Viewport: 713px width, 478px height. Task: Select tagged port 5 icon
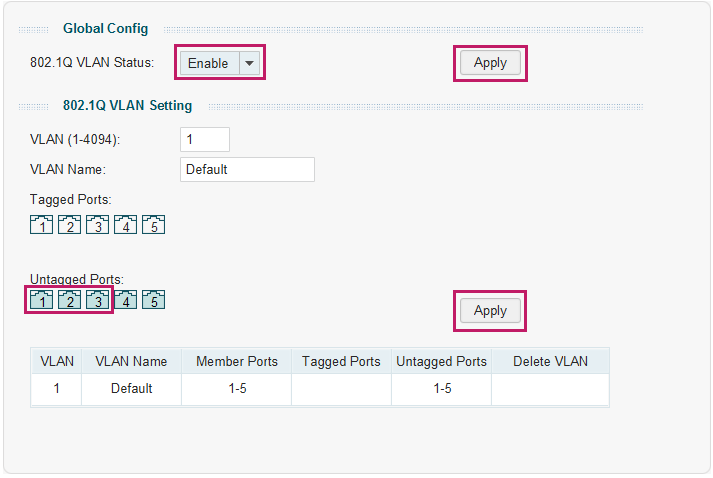[x=154, y=224]
